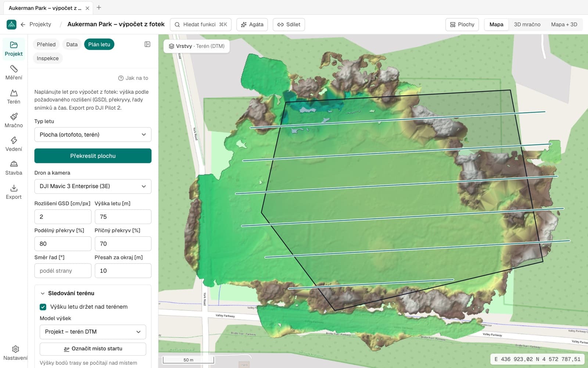Click the Příčný překryv input field
Image resolution: width=588 pixels, height=368 pixels.
123,244
